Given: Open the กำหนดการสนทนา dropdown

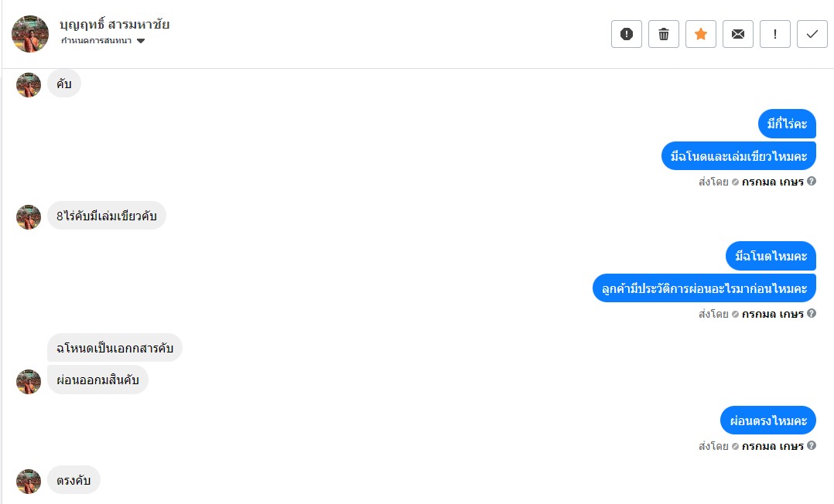Looking at the screenshot, I should coord(103,41).
